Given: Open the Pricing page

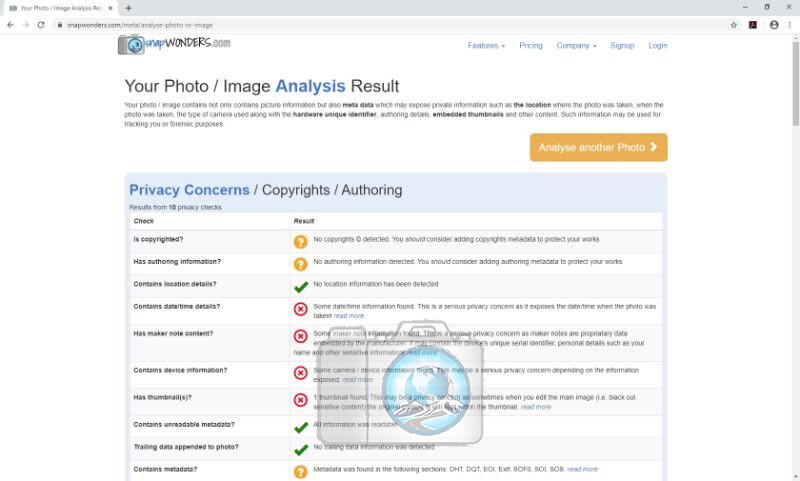Looking at the screenshot, I should click(531, 45).
